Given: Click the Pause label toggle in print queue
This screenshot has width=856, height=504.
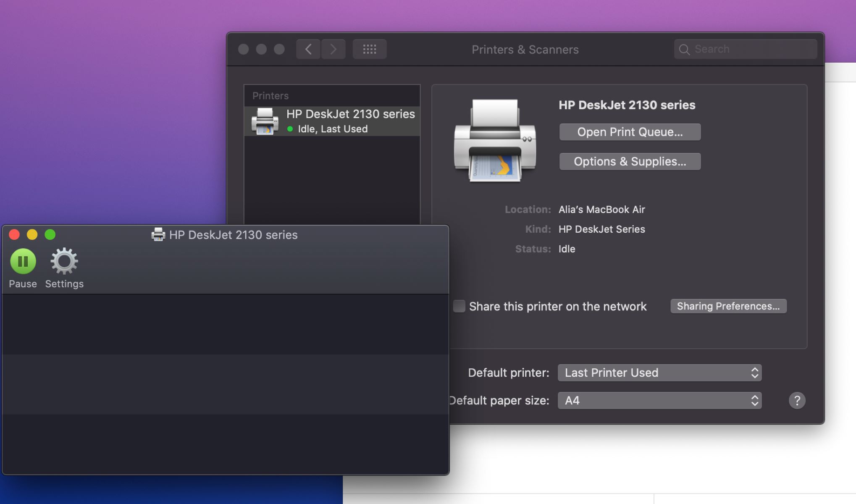Looking at the screenshot, I should pos(22,284).
